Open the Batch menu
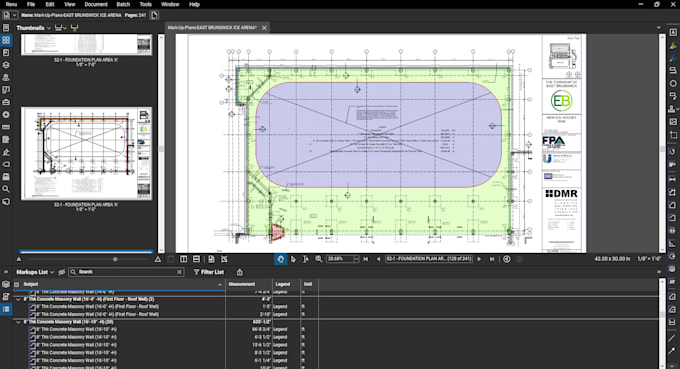The image size is (680, 369). 123,4
